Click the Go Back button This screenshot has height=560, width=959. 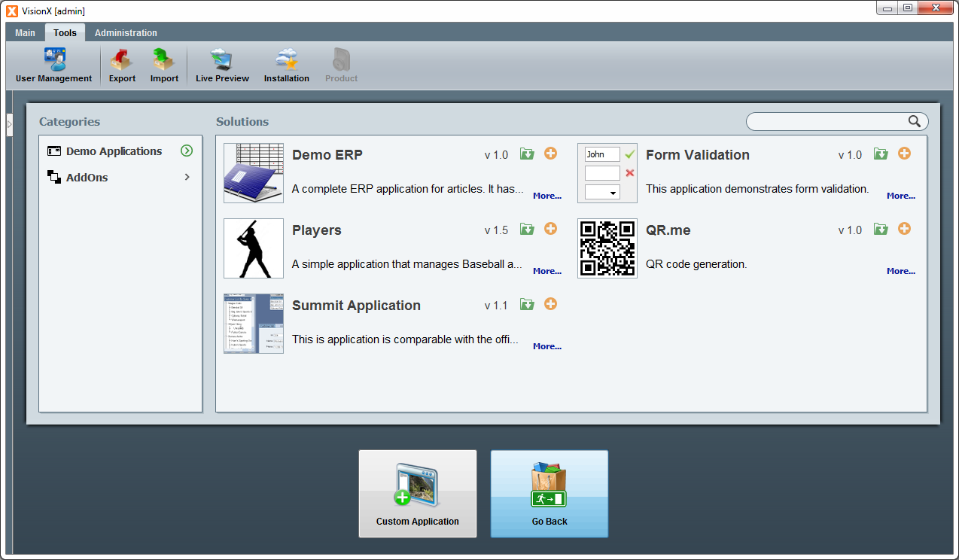(x=549, y=494)
